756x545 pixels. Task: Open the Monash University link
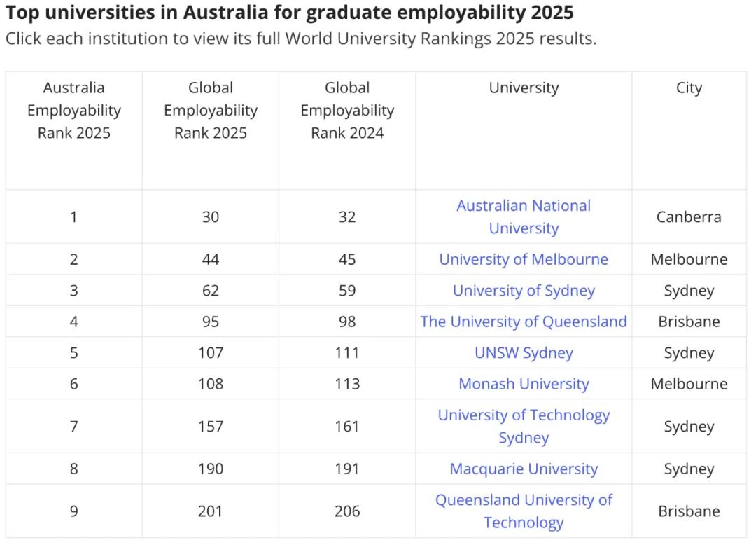(524, 384)
